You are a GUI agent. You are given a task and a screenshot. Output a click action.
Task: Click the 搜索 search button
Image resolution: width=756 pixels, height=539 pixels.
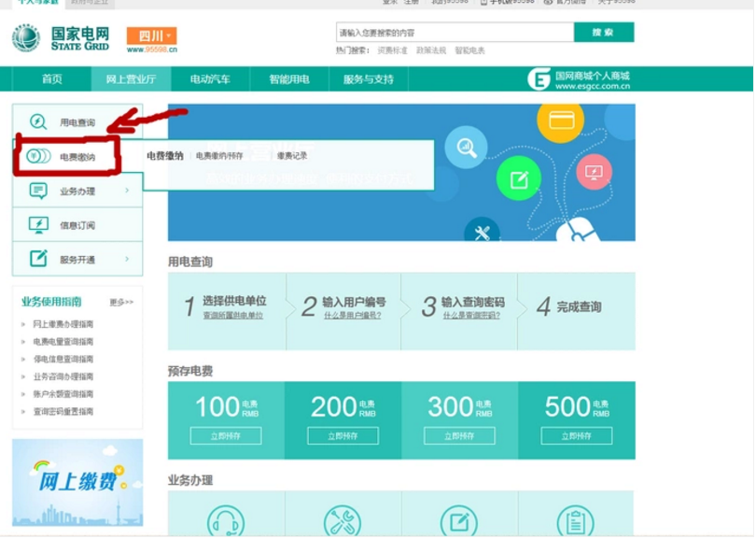(604, 31)
